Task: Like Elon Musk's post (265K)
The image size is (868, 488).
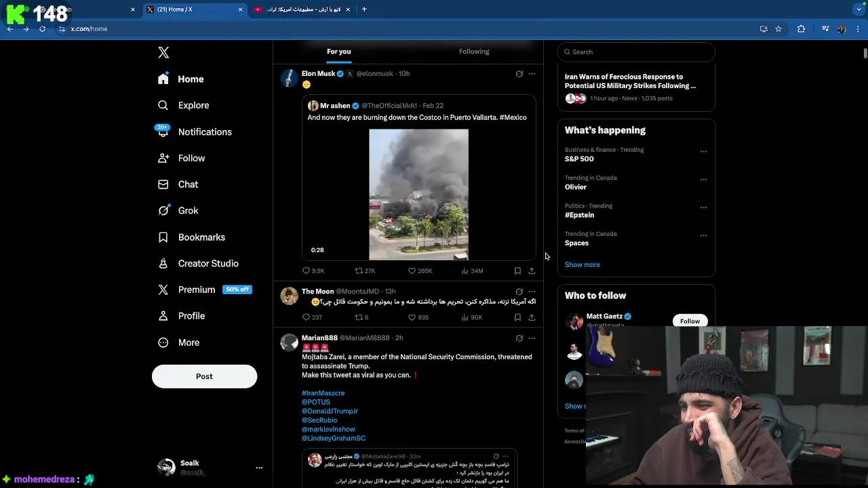Action: (420, 270)
